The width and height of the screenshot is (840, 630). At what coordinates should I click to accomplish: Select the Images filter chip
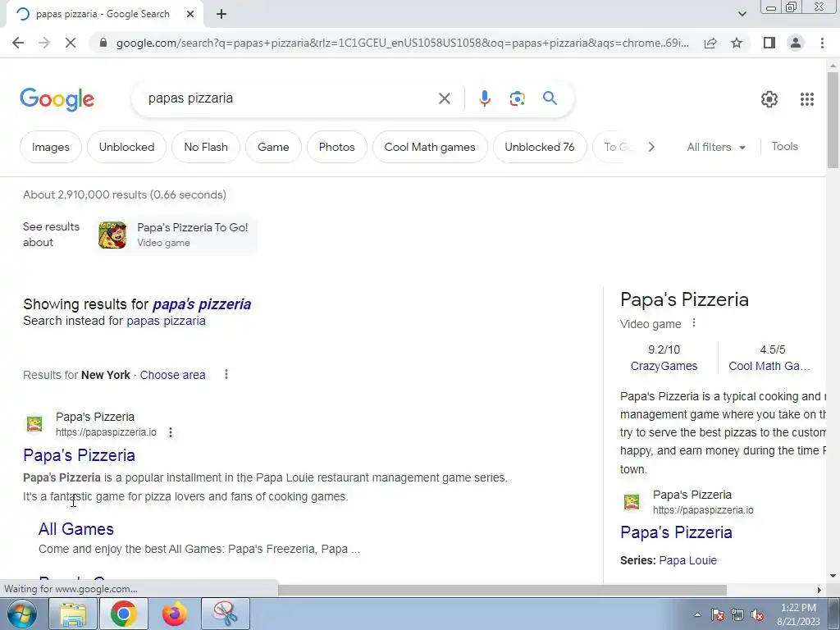pos(50,147)
